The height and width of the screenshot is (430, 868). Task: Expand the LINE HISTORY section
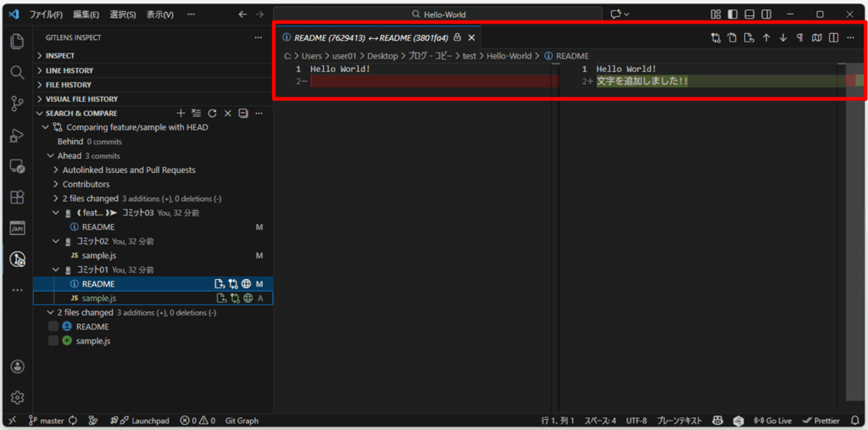153,70
